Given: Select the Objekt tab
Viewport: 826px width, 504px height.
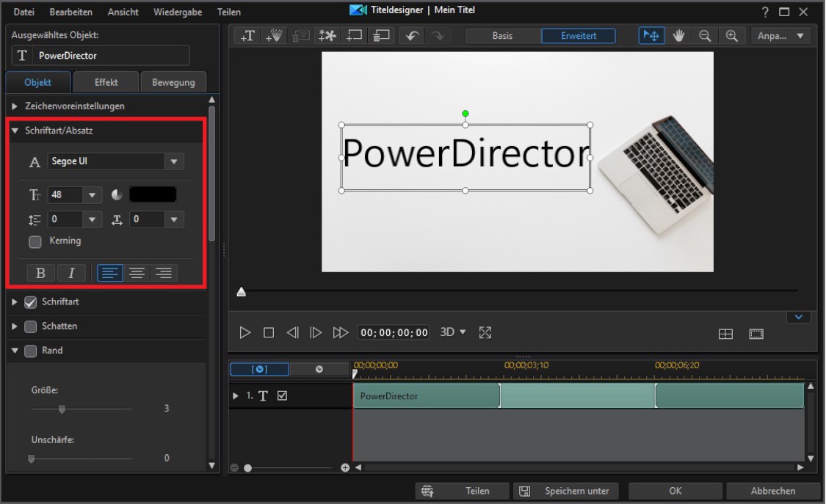Looking at the screenshot, I should pos(38,83).
